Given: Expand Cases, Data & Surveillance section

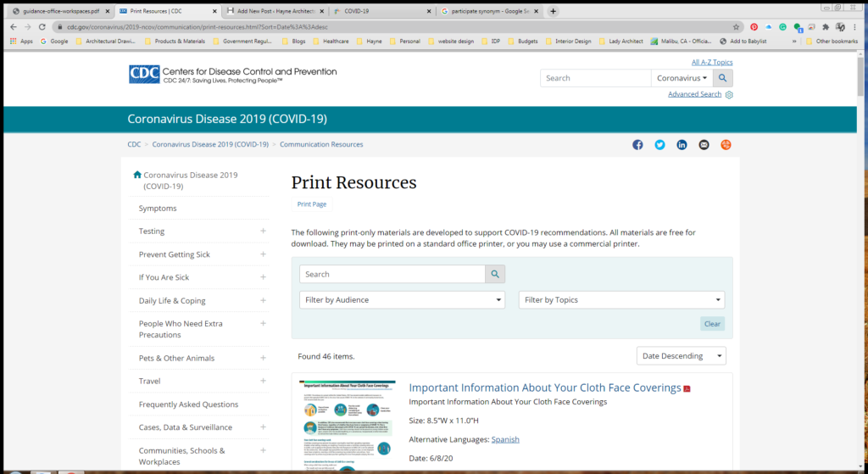Looking at the screenshot, I should click(x=263, y=427).
